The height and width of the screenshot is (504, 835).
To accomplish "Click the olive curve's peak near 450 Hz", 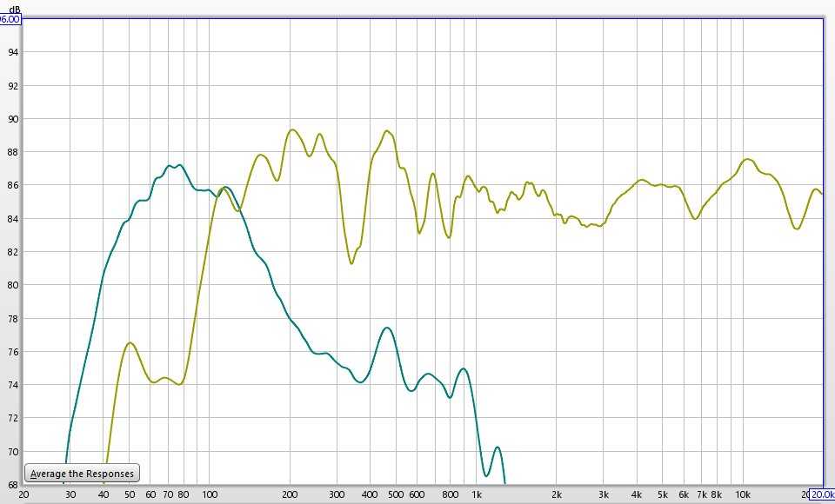I will (388, 131).
